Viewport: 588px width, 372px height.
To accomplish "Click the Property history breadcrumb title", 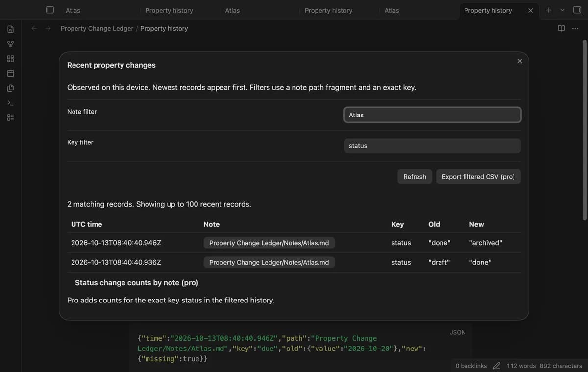I will 164,28.
